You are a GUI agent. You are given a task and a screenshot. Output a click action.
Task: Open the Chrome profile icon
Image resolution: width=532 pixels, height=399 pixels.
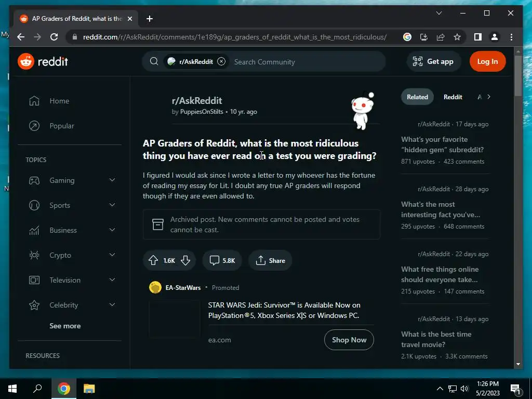click(495, 37)
